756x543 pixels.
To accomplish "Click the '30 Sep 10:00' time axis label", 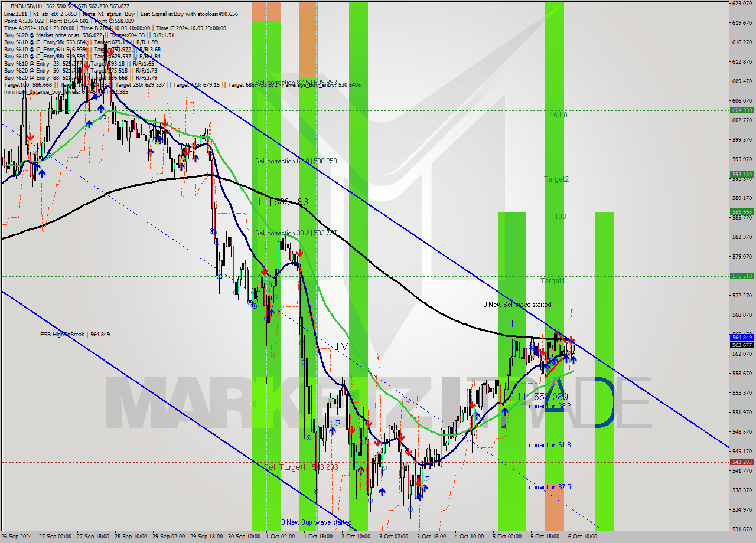I will point(245,537).
